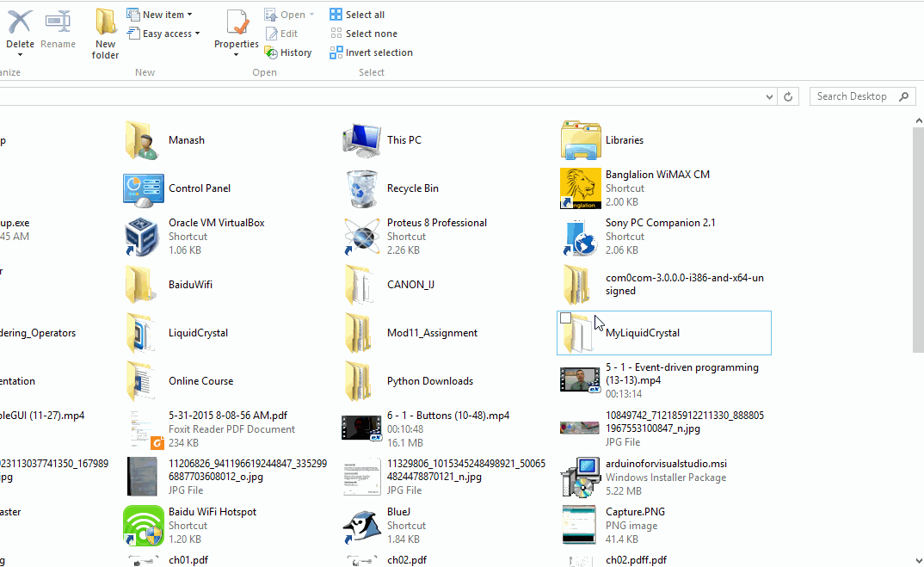Select the Baidu WiFi Hotspot shortcut
Screen dimensions: 924x567
point(143,526)
